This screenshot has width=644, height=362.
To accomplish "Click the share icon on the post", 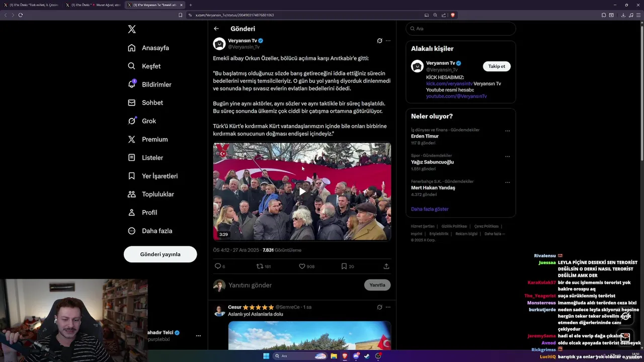I will coord(386,266).
